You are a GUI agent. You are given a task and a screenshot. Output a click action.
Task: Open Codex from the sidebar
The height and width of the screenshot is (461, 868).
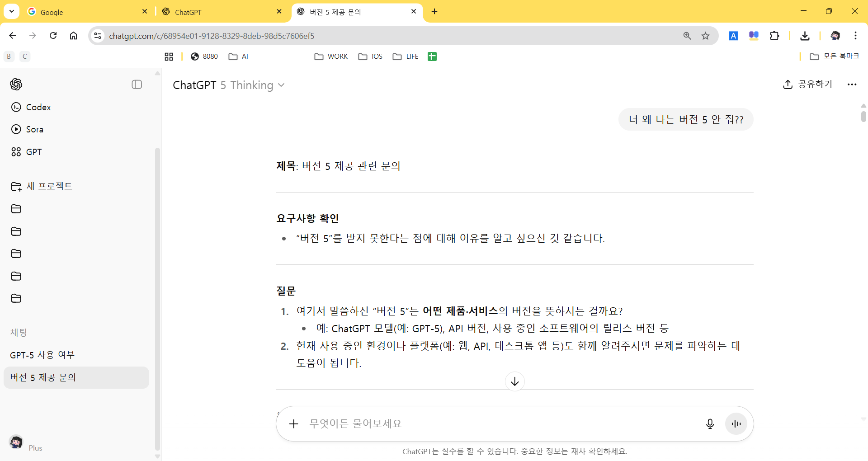31,107
